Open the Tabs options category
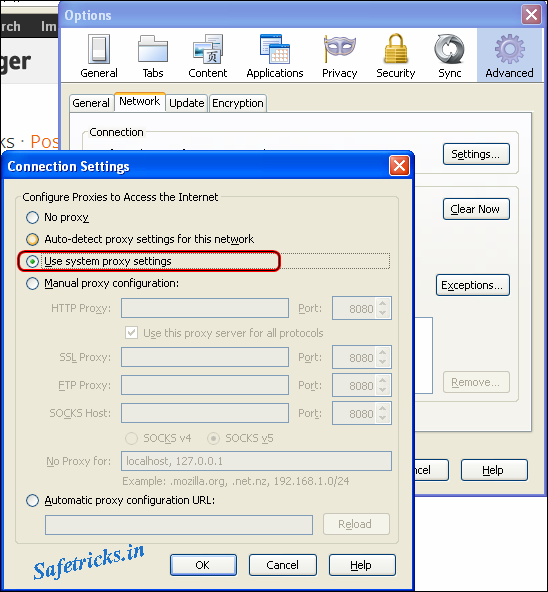 pos(153,56)
